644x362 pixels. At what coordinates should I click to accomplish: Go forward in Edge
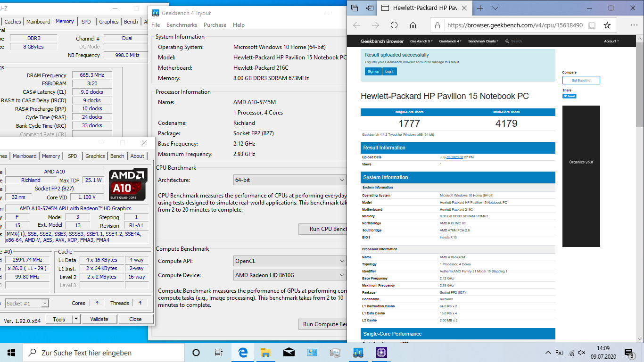pyautogui.click(x=375, y=25)
